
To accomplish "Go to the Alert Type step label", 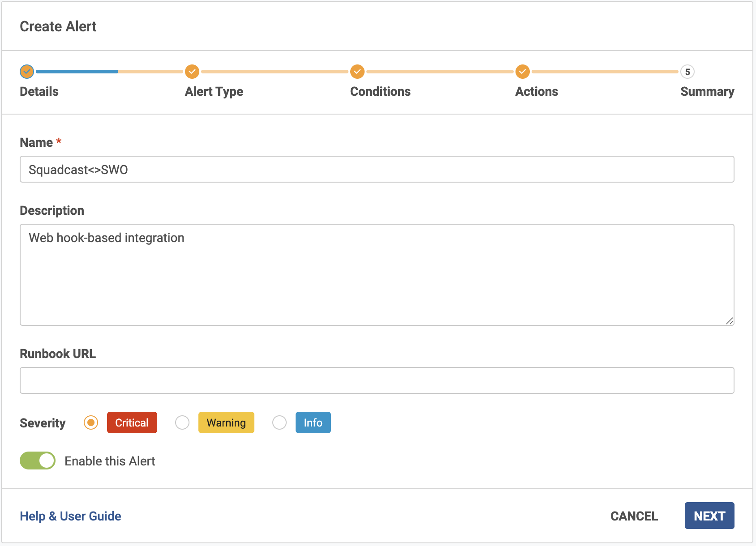I will 214,92.
